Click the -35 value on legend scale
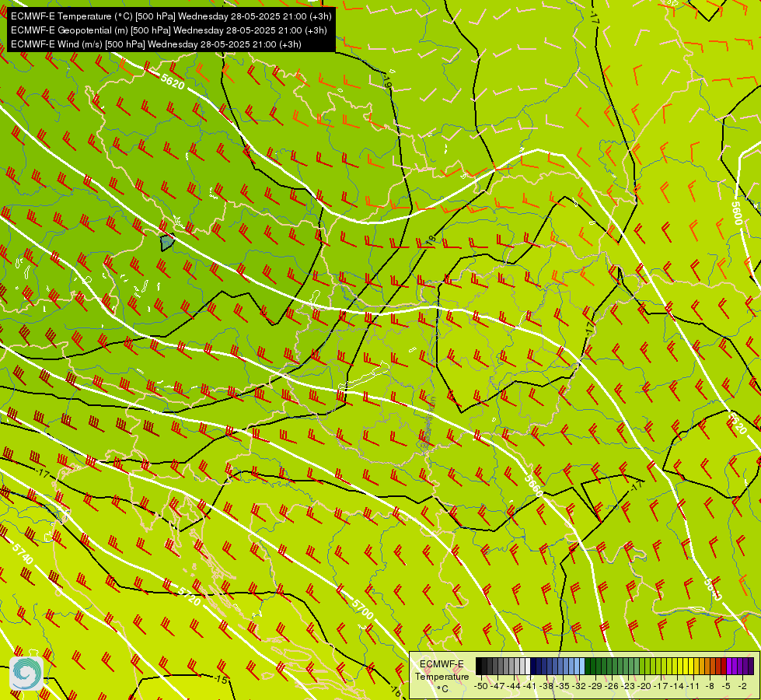The height and width of the screenshot is (700, 761). 563,687
